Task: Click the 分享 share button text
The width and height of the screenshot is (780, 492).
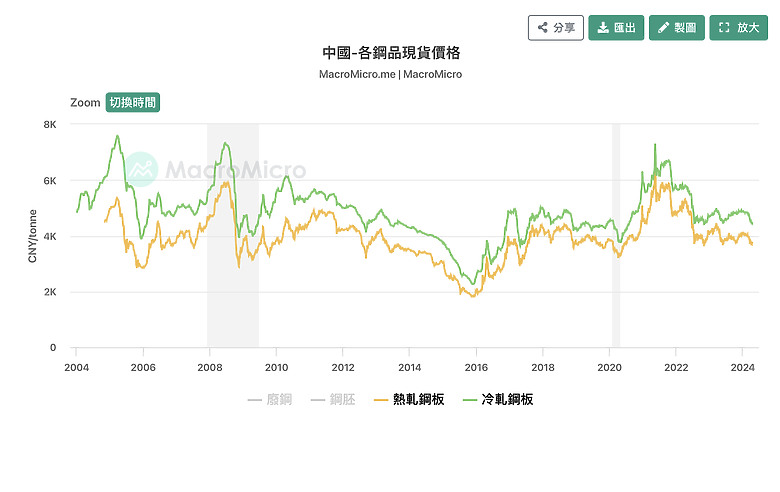Action: [x=564, y=28]
